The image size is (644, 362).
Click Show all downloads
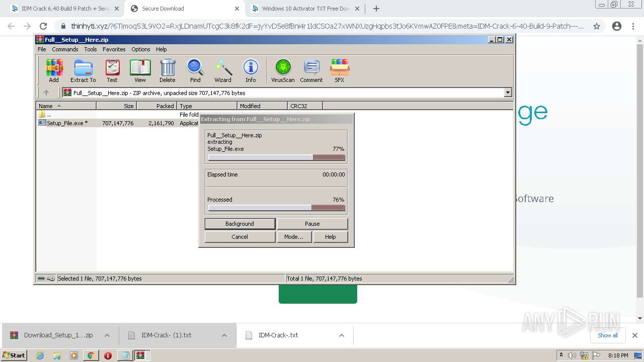click(608, 335)
